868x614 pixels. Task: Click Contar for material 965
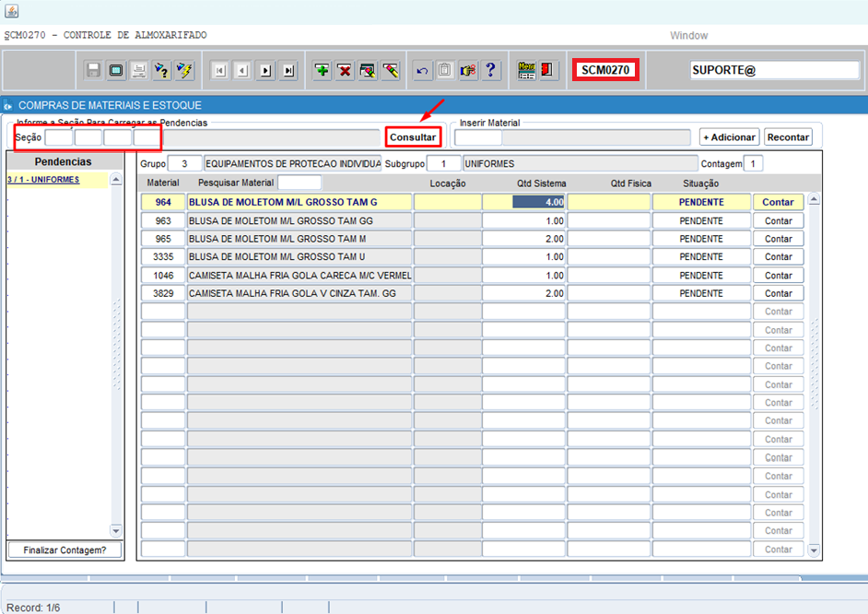click(x=778, y=239)
